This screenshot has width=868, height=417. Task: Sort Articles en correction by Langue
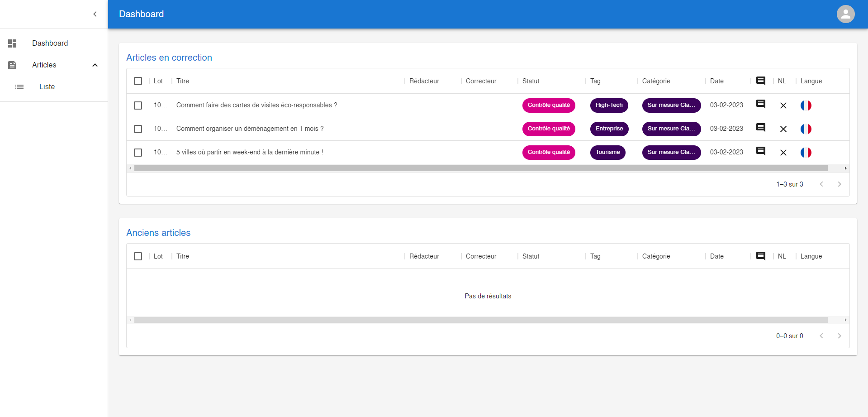[811, 81]
